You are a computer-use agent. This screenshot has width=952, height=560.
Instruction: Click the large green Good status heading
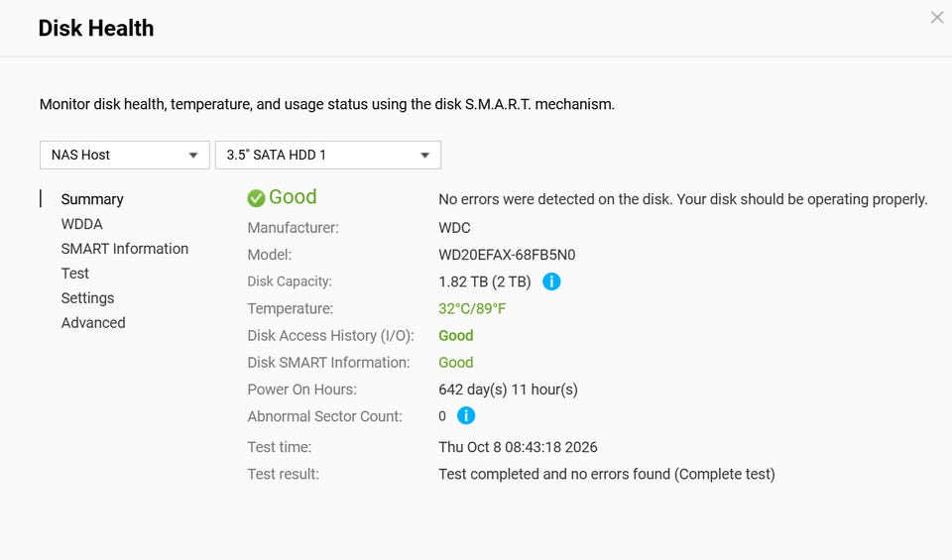(x=293, y=196)
